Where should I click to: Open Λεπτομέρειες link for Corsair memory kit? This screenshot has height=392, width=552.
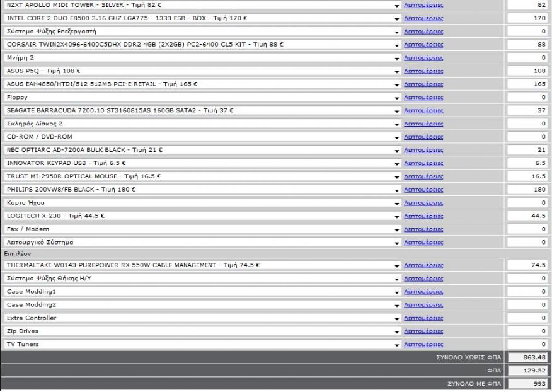[423, 45]
